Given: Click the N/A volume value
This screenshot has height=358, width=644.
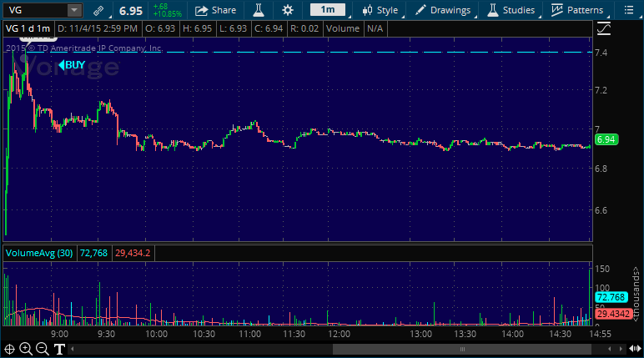Looking at the screenshot, I should (375, 28).
